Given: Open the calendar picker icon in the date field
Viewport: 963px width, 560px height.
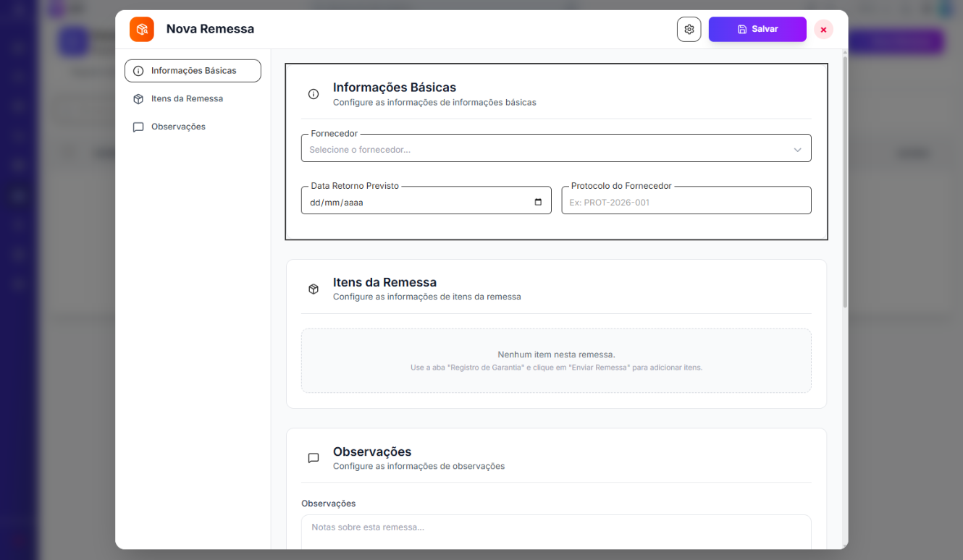Looking at the screenshot, I should 538,202.
